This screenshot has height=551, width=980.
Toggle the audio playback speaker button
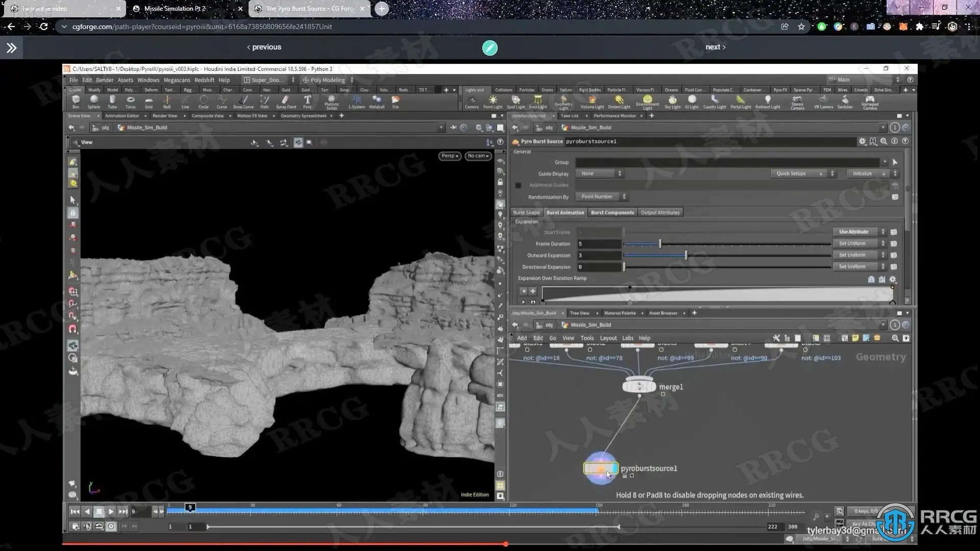pos(87,527)
